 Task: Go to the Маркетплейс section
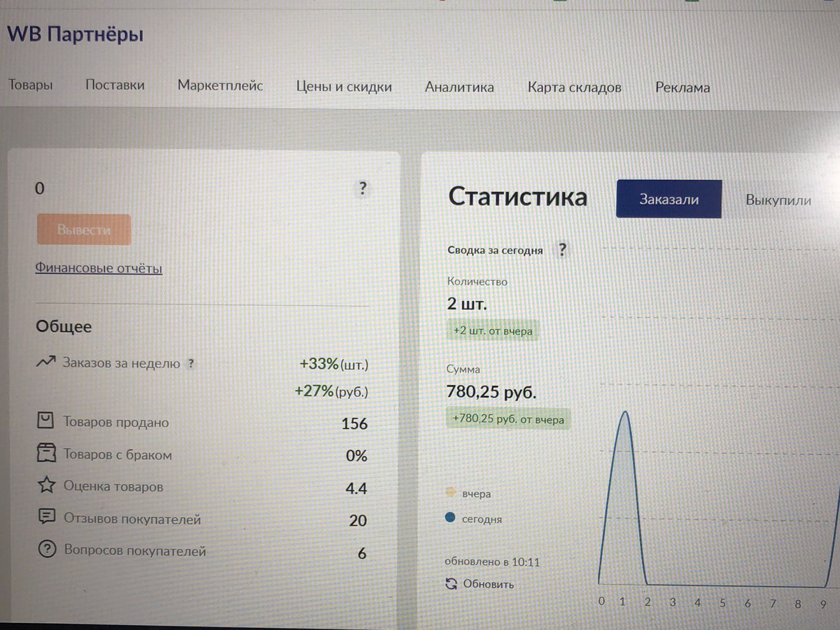(x=220, y=85)
